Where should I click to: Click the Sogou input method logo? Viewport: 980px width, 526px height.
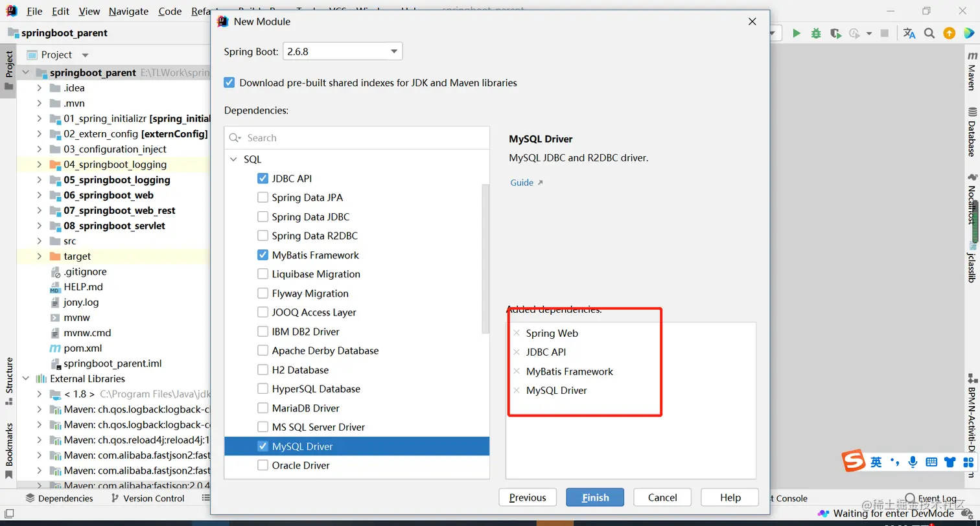pos(854,461)
